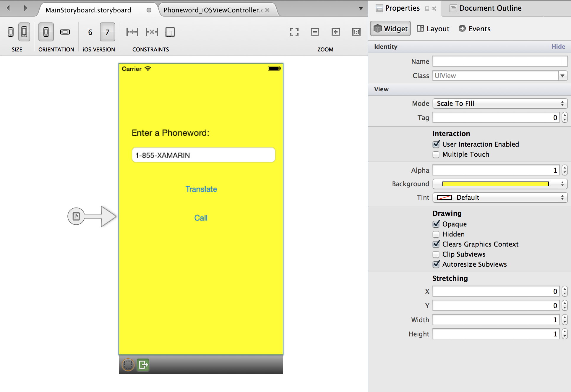This screenshot has width=571, height=392.
Task: Choose the smaller device size icon
Action: point(11,32)
